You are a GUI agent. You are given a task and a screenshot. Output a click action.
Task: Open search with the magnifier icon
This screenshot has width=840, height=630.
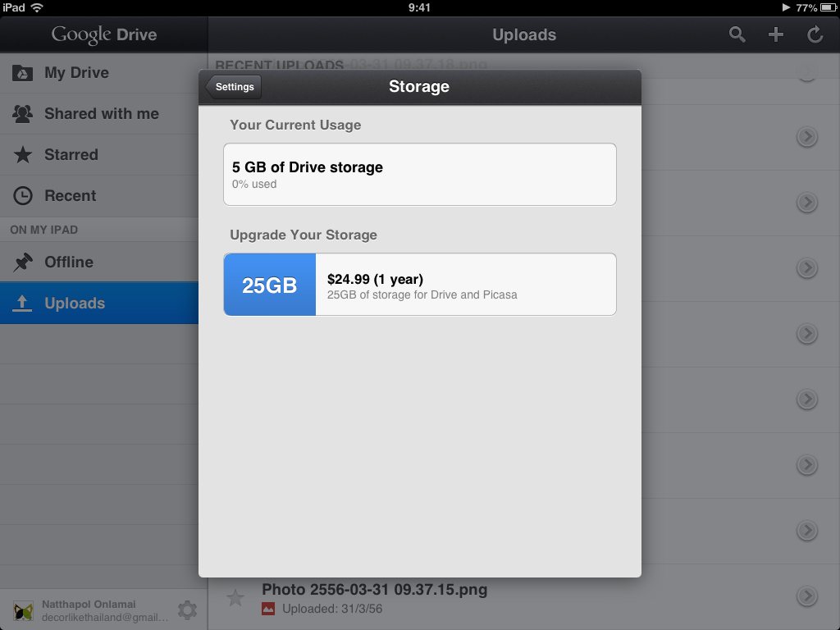coord(737,34)
